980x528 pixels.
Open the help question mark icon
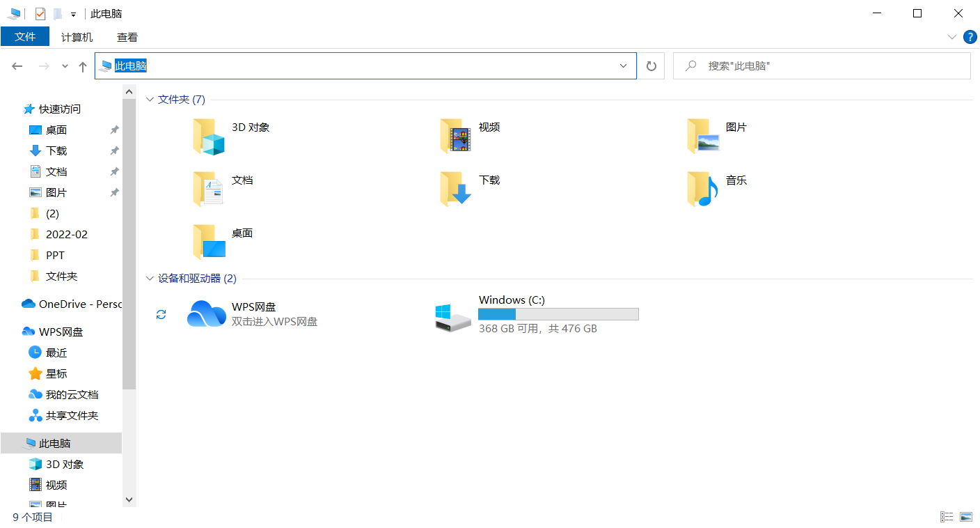pos(970,37)
